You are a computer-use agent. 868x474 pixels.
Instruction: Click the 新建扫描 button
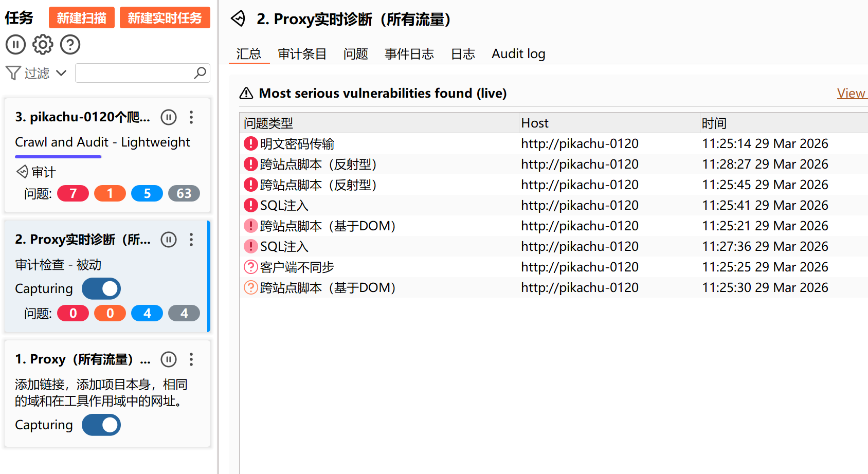(82, 18)
